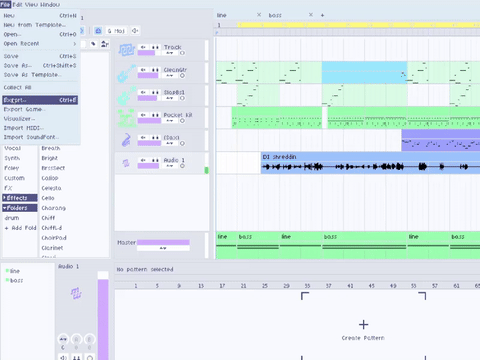Mute the Track track
The width and height of the screenshot is (480, 360).
click(143, 47)
